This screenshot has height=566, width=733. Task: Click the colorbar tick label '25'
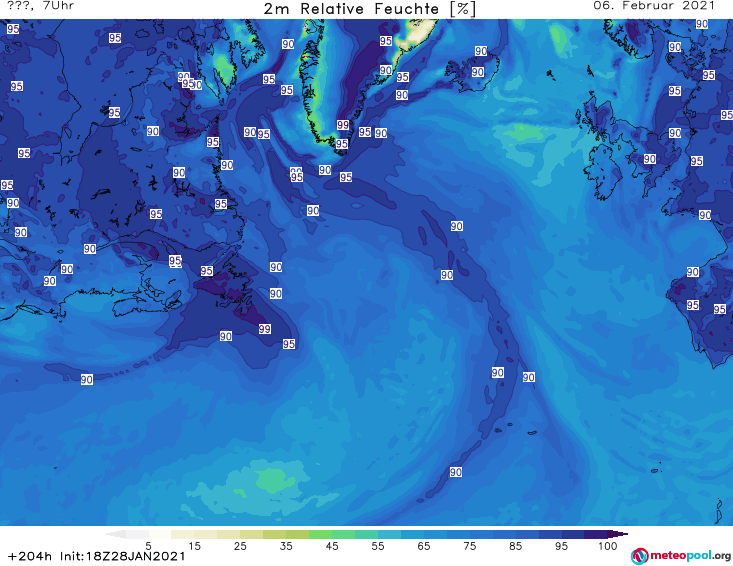[240, 546]
